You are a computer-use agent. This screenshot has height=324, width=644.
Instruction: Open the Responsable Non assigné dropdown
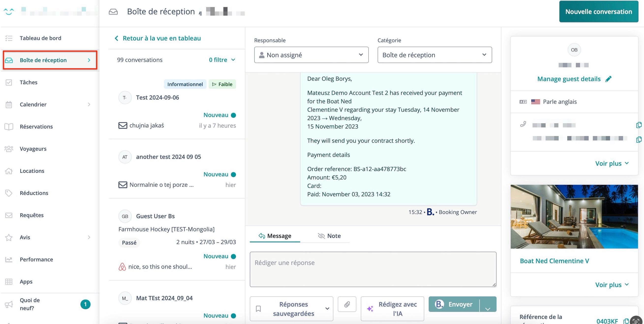coord(311,55)
